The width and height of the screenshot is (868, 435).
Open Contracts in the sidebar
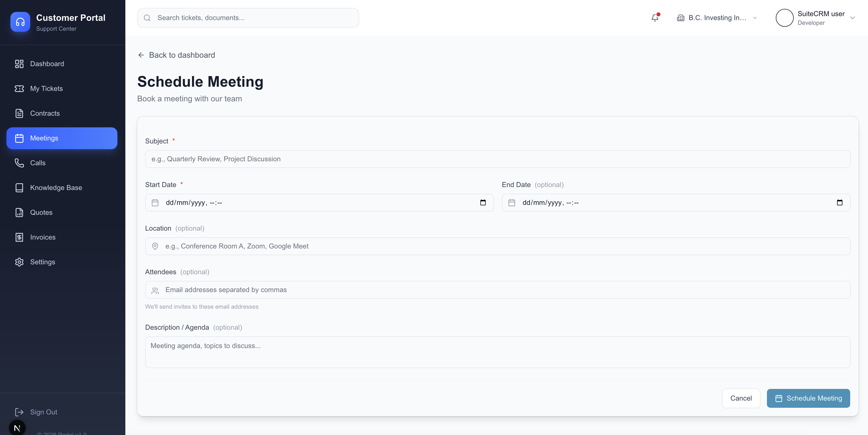pos(45,113)
